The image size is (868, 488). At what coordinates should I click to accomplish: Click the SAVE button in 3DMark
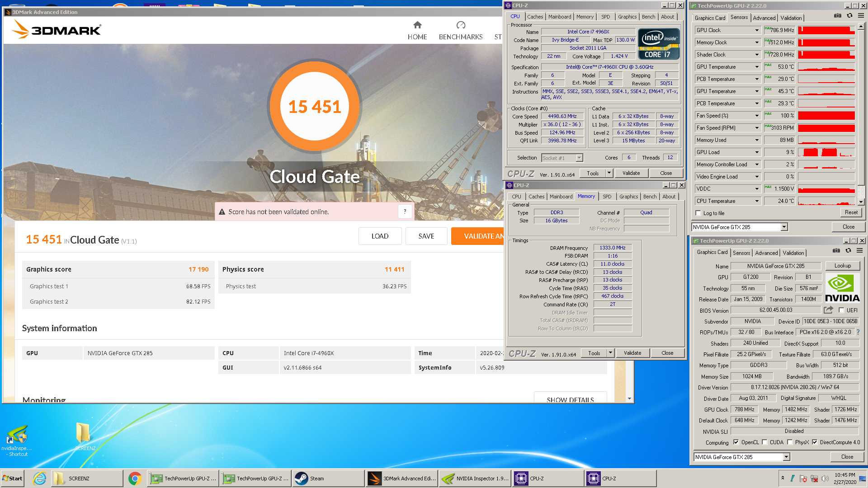point(426,236)
